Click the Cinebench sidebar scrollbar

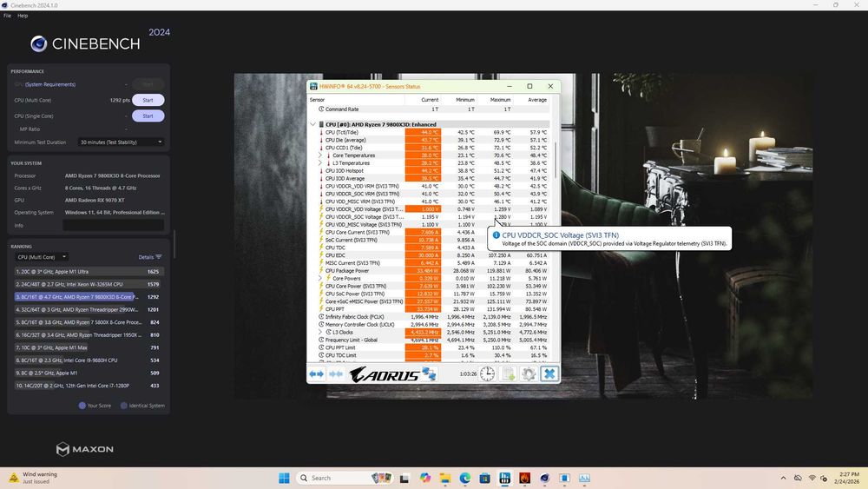coord(174,244)
